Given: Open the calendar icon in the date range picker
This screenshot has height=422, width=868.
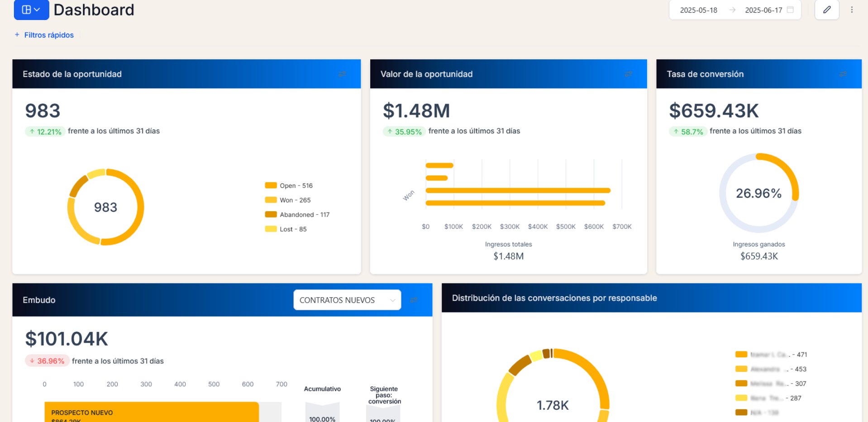Looking at the screenshot, I should (x=790, y=9).
